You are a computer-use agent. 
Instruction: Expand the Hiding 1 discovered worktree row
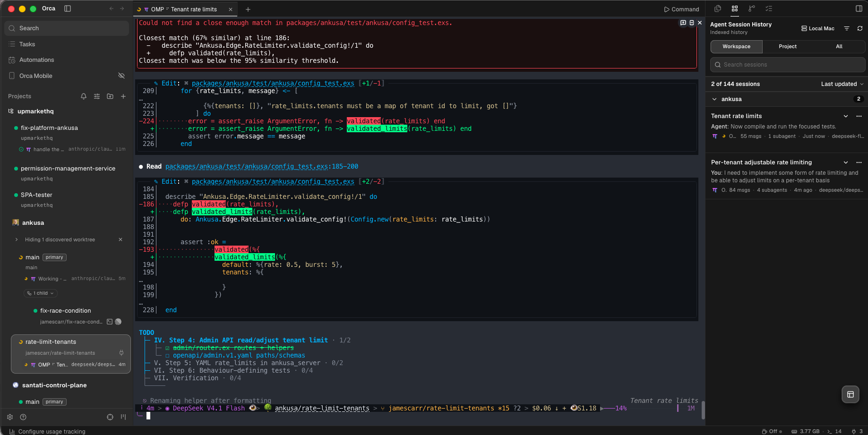pyautogui.click(x=17, y=239)
